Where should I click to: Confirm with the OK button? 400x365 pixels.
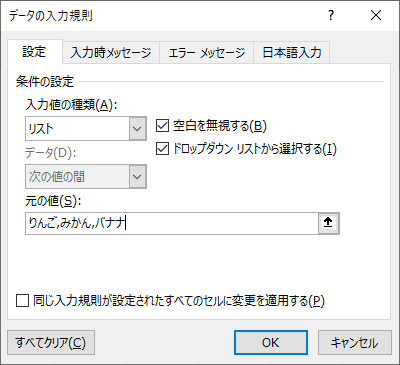pyautogui.click(x=271, y=342)
